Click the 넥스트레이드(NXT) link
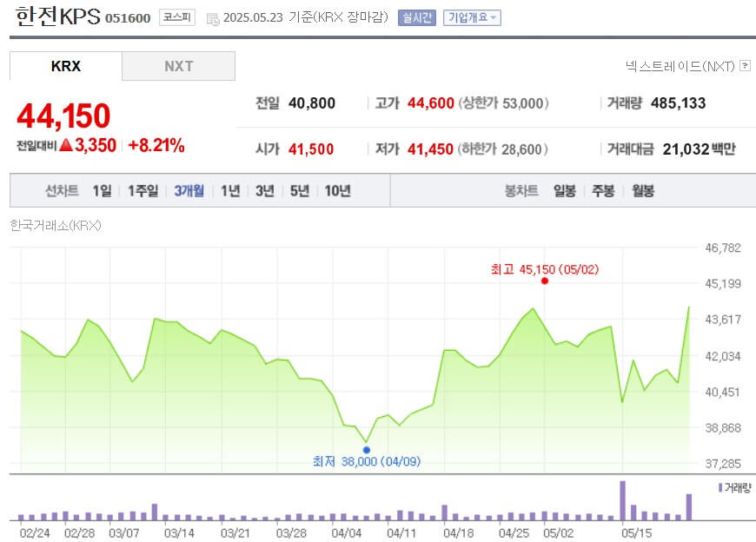The height and width of the screenshot is (542, 756). click(x=680, y=66)
